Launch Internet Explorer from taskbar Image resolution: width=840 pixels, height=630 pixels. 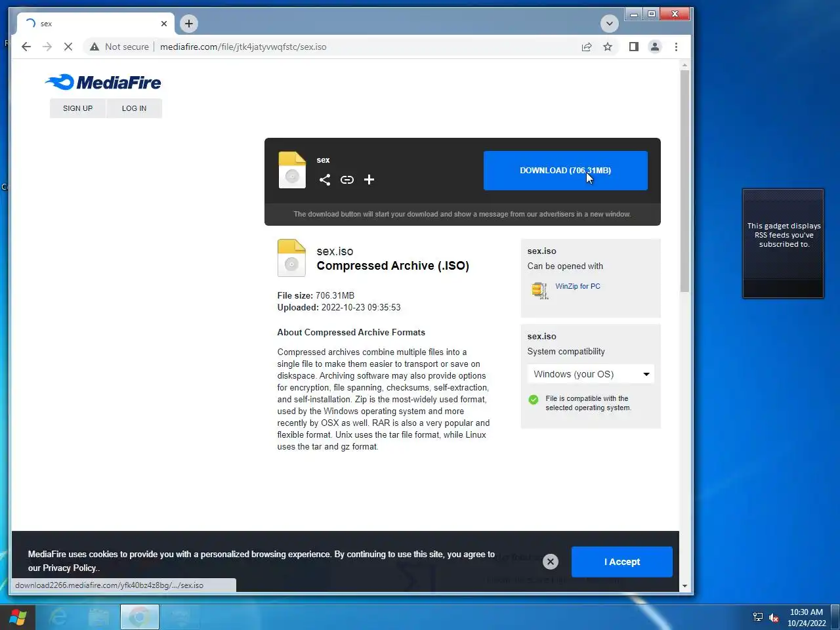(58, 617)
